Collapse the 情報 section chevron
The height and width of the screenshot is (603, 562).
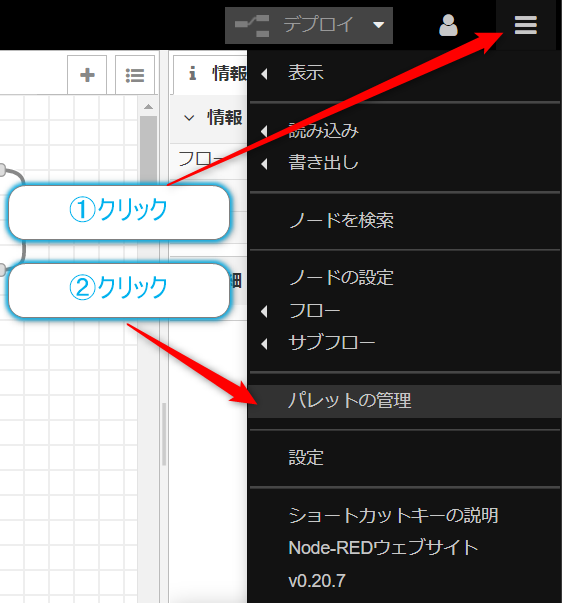click(x=189, y=118)
